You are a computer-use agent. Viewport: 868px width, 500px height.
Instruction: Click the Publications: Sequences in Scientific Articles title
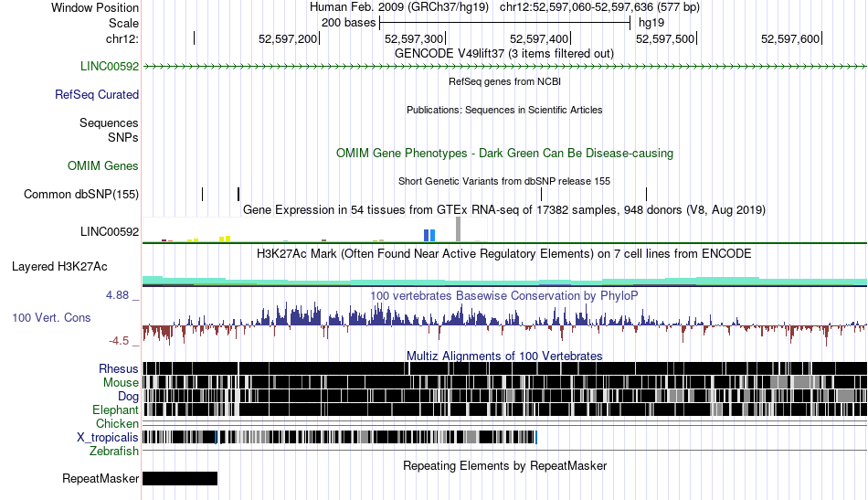[504, 111]
